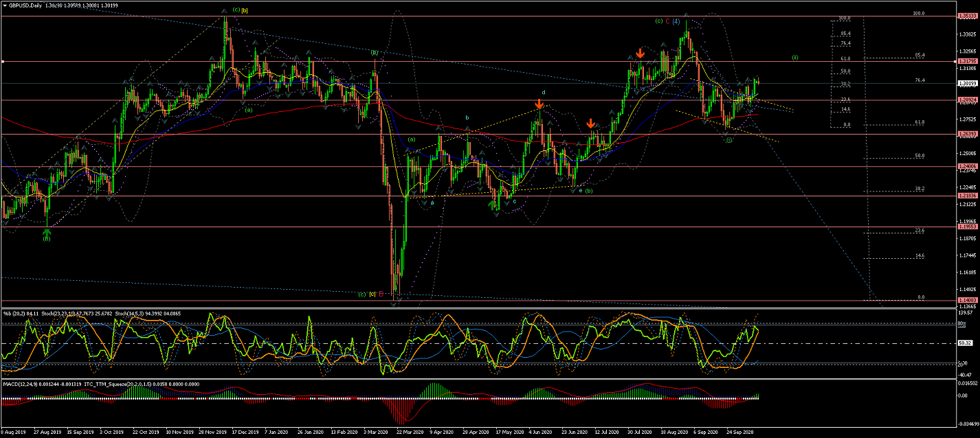Click the current price tag 1.30199

(967, 84)
